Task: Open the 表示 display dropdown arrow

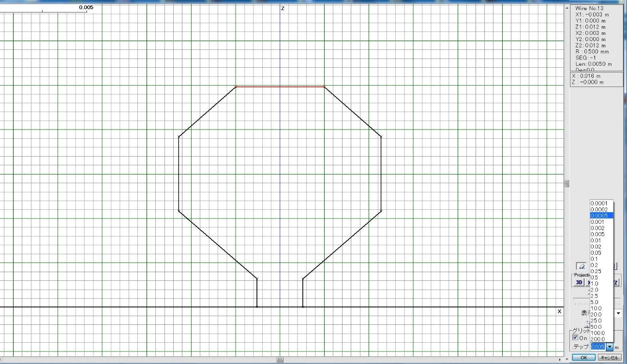Action: click(619, 313)
